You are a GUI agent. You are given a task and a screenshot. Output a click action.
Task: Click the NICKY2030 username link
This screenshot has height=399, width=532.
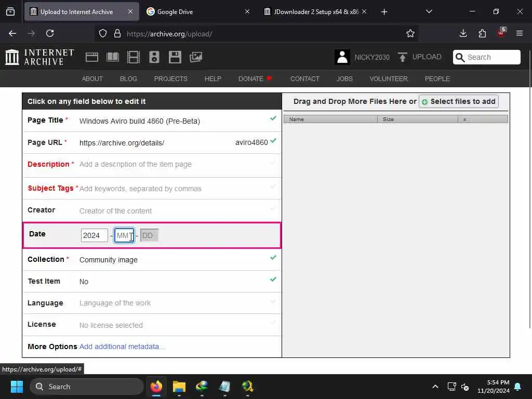click(x=372, y=57)
